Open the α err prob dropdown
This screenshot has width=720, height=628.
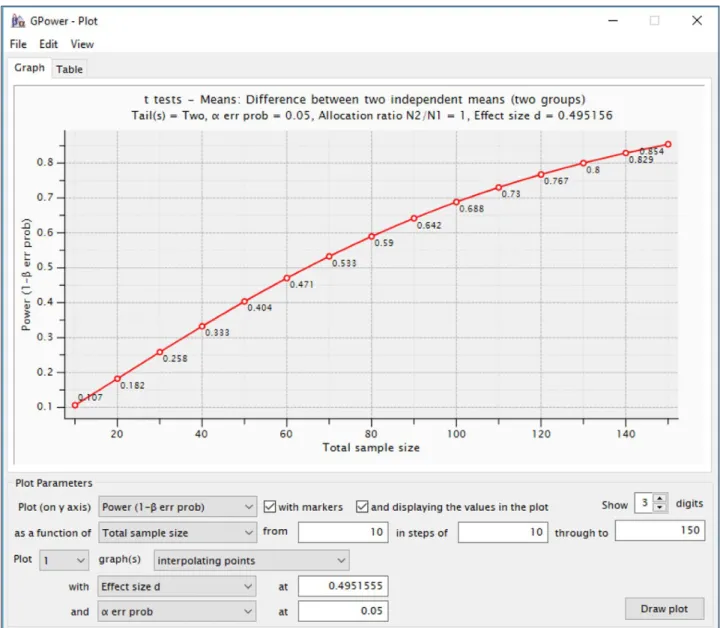pos(177,611)
